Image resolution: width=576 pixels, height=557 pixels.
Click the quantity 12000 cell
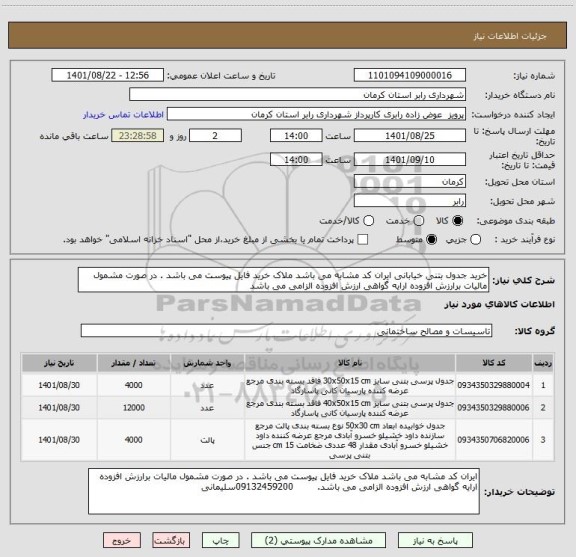pyautogui.click(x=134, y=407)
